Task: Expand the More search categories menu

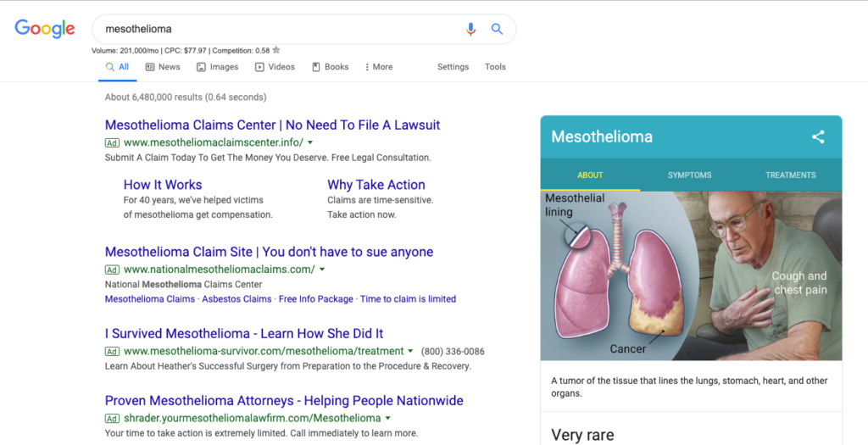Action: coord(379,67)
